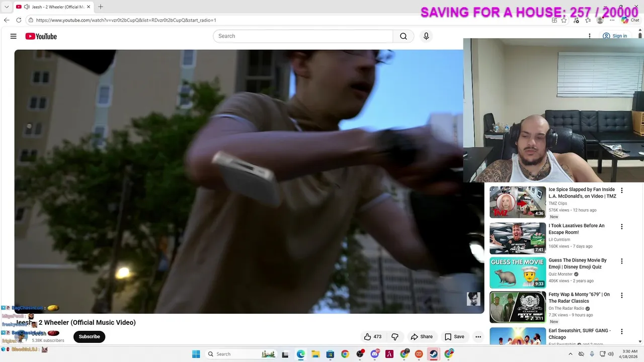
Task: Open I Took Laxatives Before An Escape Room title
Action: tap(577, 229)
